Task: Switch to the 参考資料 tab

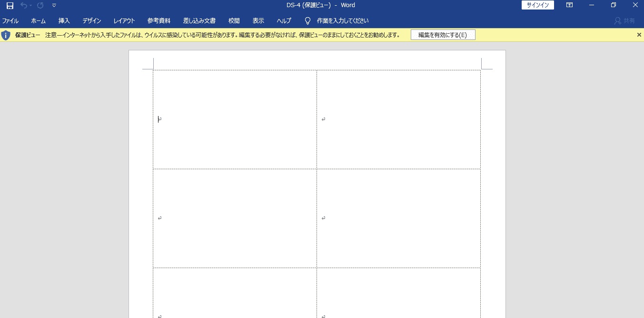Action: (x=159, y=21)
